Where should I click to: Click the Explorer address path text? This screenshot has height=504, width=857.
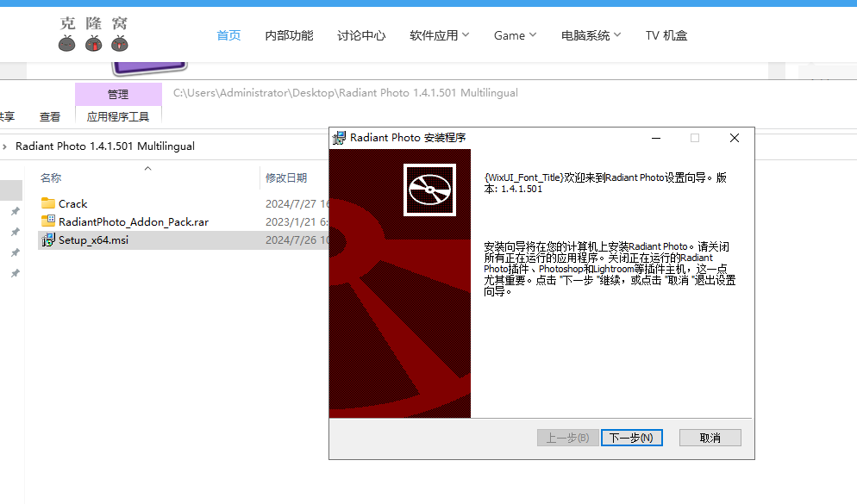(x=346, y=93)
